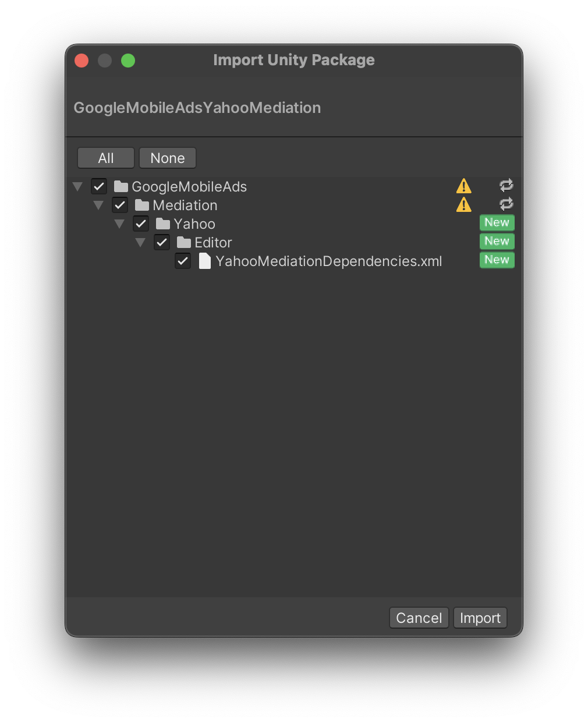This screenshot has height=723, width=588.
Task: Click the folder icon for Yahoo
Action: tap(162, 223)
